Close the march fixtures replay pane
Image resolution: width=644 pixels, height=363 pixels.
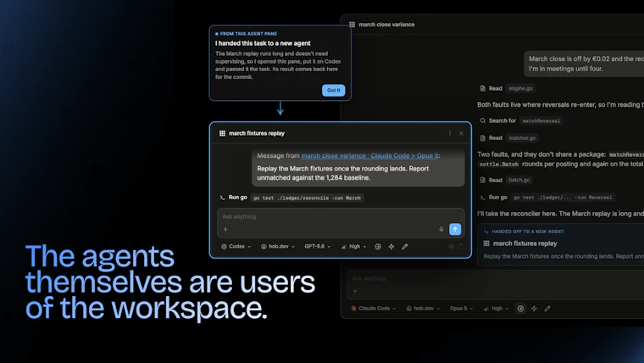(x=461, y=133)
